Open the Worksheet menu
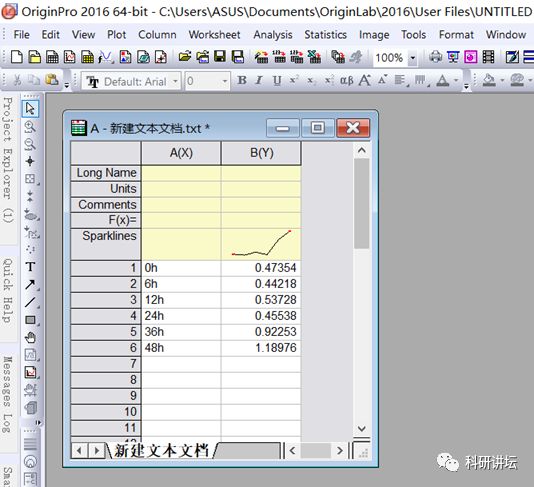 tap(215, 34)
